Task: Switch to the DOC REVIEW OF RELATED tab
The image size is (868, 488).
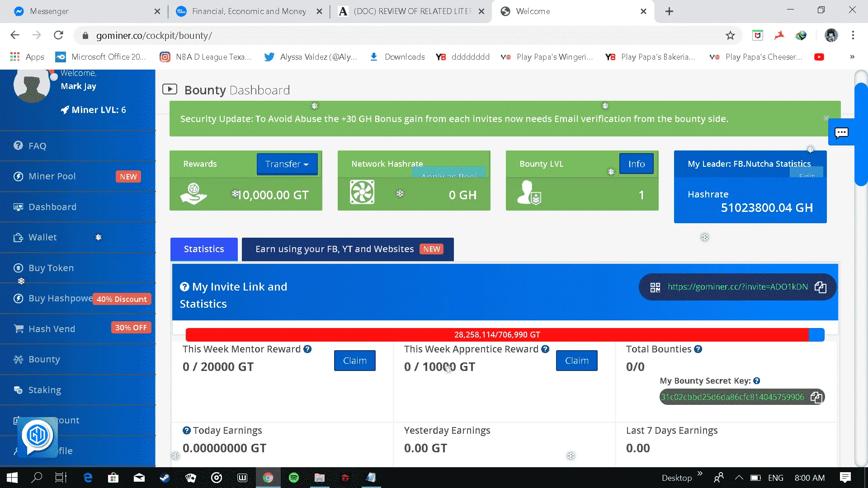Action: 411,11
